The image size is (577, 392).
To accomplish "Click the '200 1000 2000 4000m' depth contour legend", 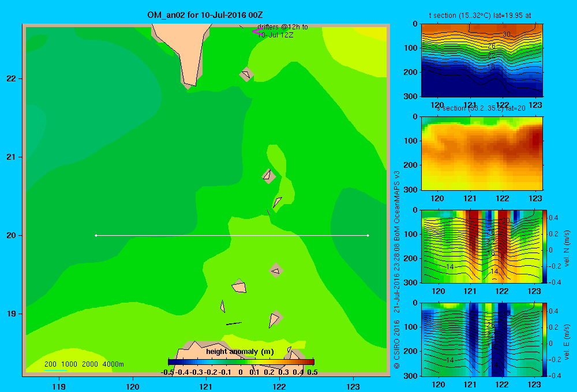I will (x=84, y=364).
